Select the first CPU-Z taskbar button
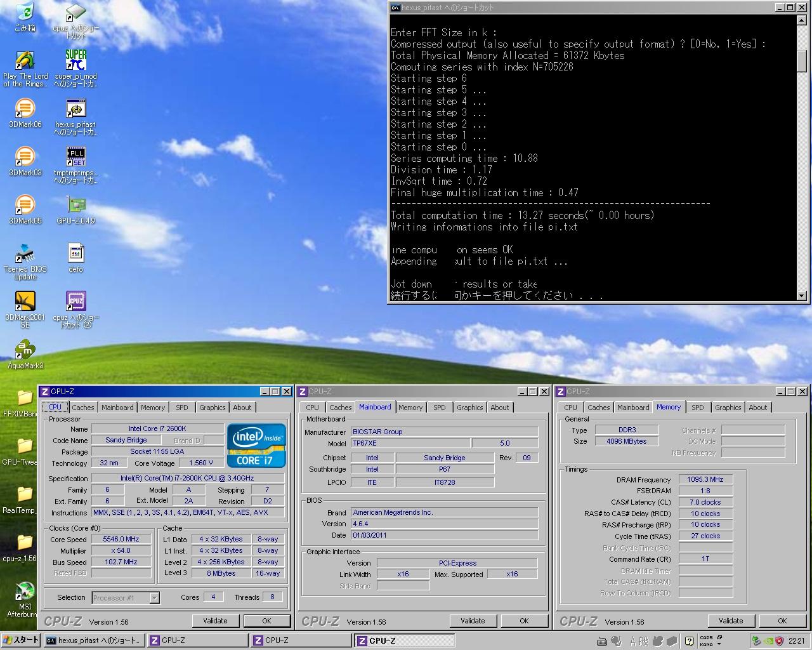The image size is (812, 650). tap(198, 640)
